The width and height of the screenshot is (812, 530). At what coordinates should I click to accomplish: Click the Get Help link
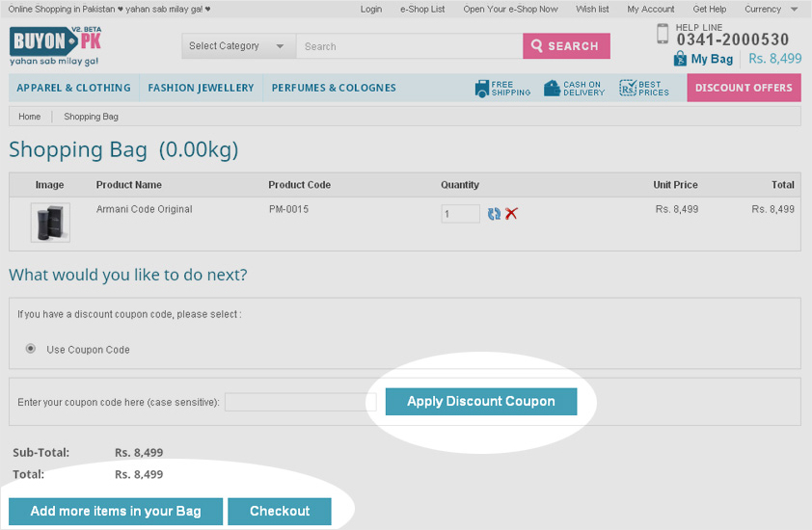point(710,10)
